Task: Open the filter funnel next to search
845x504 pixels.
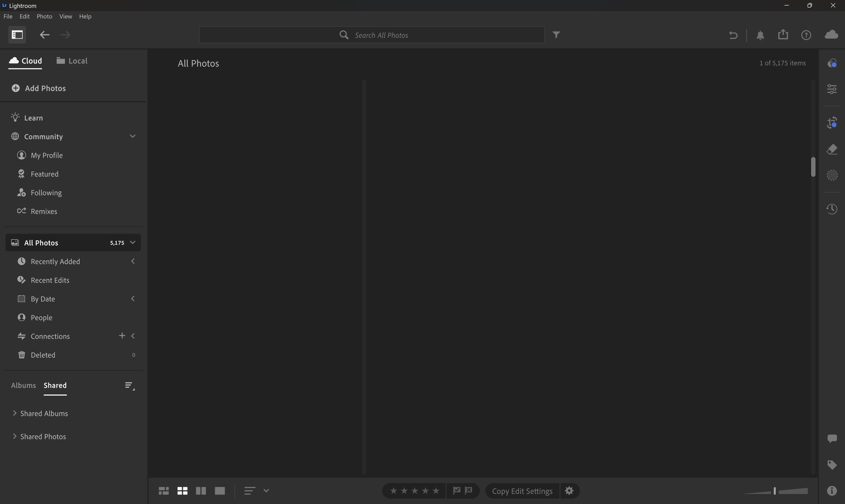Action: pyautogui.click(x=556, y=35)
